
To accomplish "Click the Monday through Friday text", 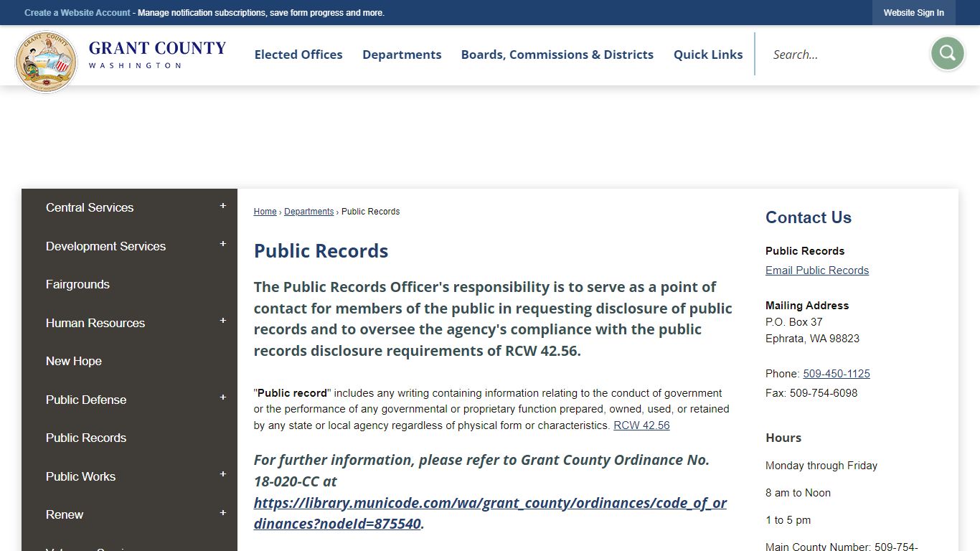I will coord(821,466).
